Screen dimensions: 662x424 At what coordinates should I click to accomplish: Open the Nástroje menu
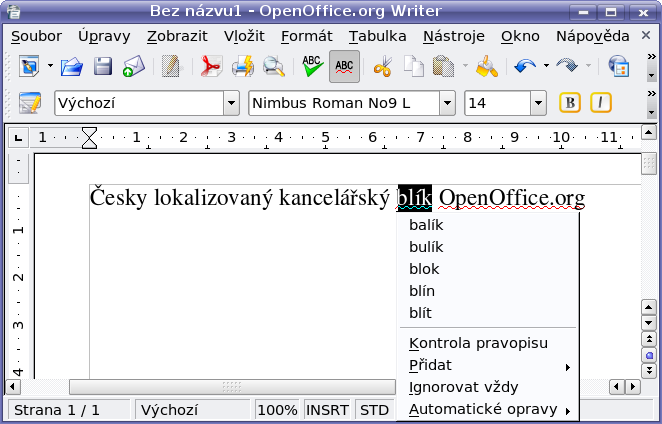(x=454, y=36)
